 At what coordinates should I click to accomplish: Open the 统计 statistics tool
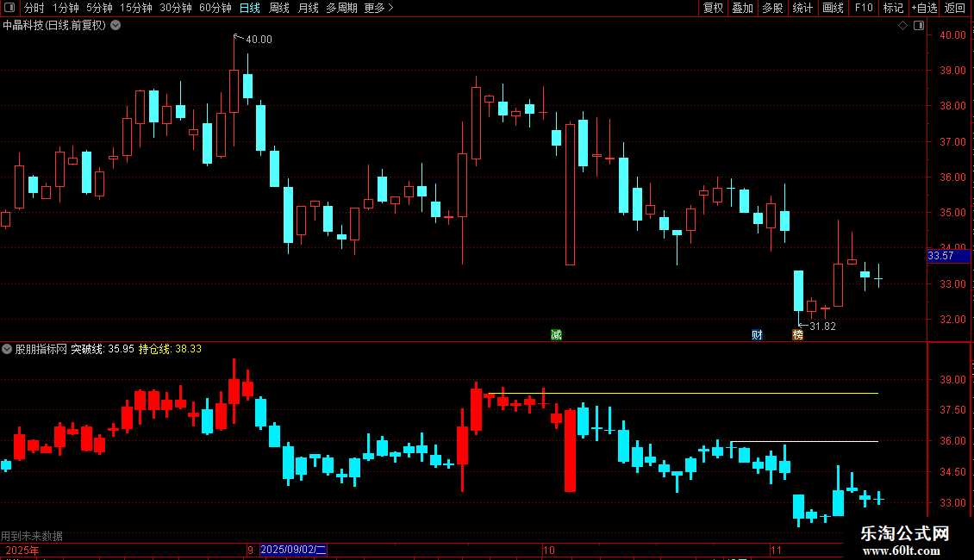802,8
